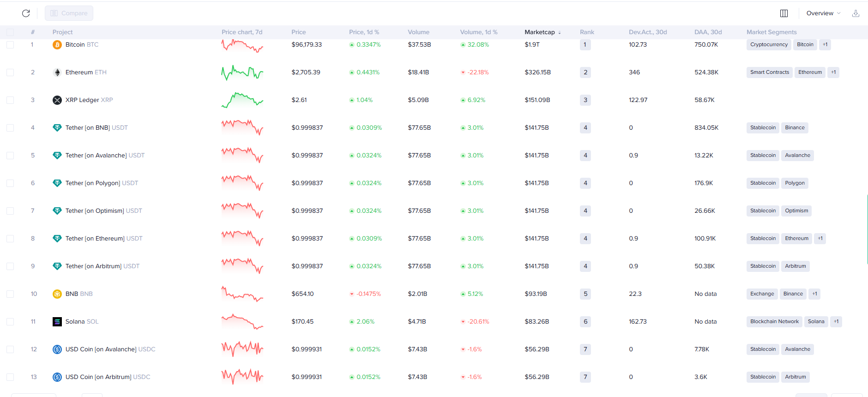This screenshot has height=397, width=868.
Task: Click the Solana logo
Action: click(57, 322)
